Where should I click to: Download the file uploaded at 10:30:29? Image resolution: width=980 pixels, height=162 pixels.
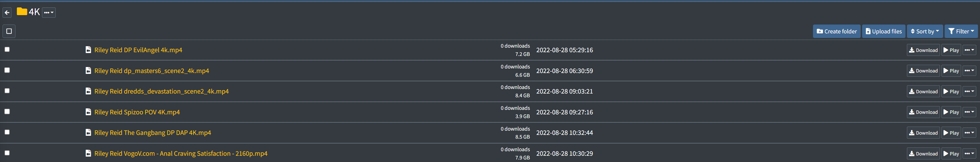click(x=923, y=154)
